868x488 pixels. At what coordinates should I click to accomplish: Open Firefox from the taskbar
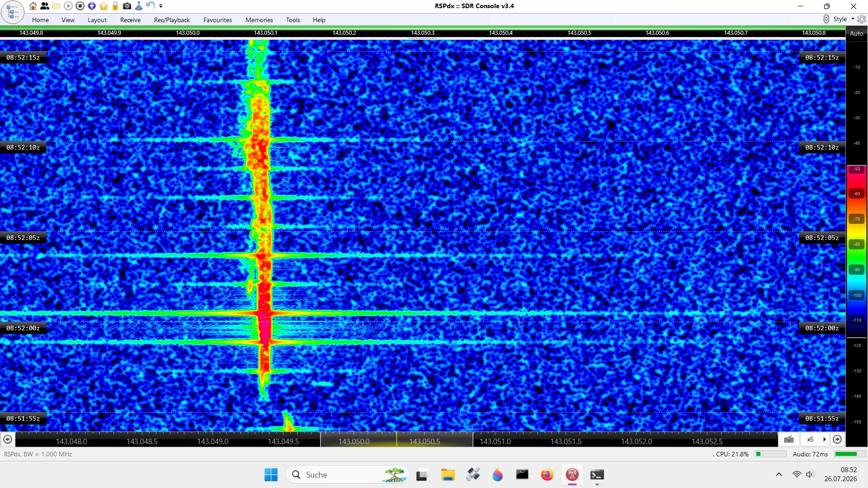point(547,475)
